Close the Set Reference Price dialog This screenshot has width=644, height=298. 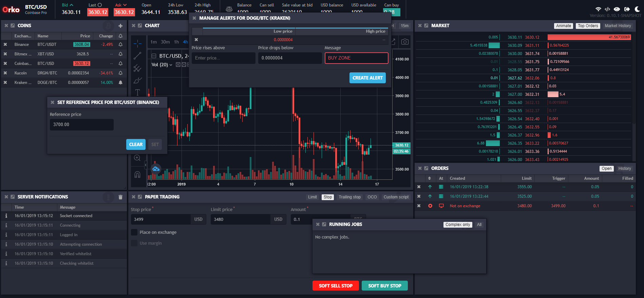coord(53,102)
